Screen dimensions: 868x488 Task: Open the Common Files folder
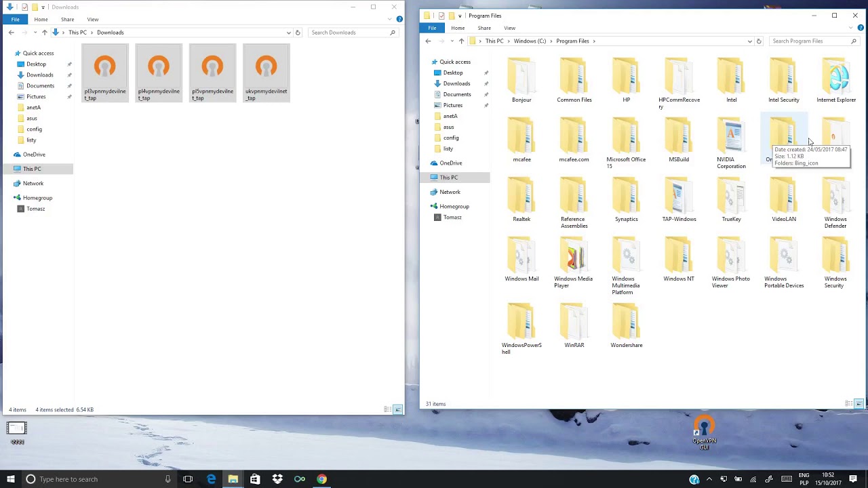point(574,81)
